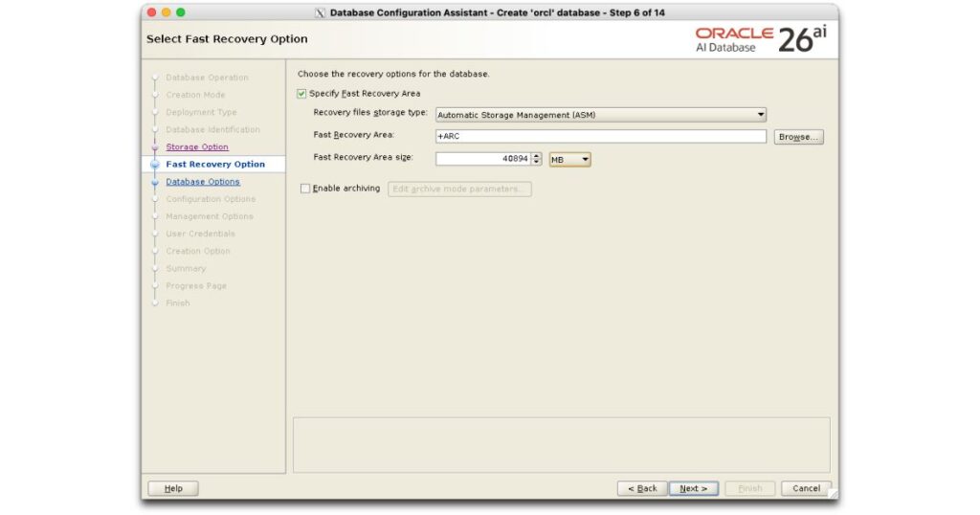The width and height of the screenshot is (980, 515).
Task: Click the X11 icon in title bar
Action: pyautogui.click(x=320, y=12)
